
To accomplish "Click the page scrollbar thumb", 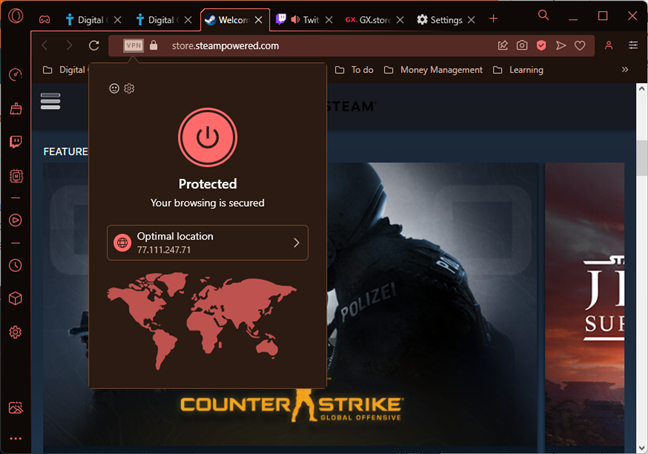I will (642, 158).
